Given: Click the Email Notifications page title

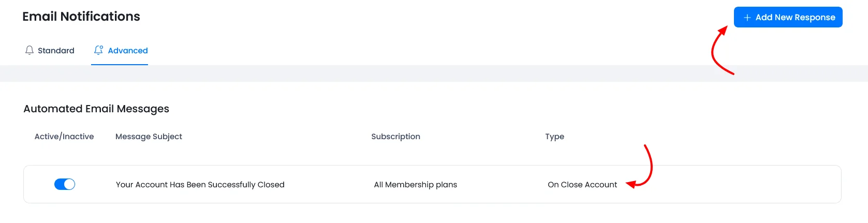Looking at the screenshot, I should (x=81, y=17).
